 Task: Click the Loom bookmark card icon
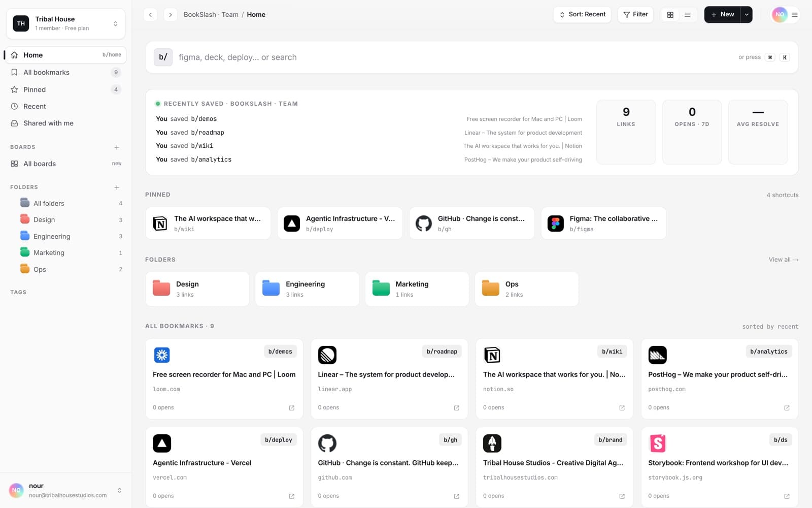(x=162, y=355)
